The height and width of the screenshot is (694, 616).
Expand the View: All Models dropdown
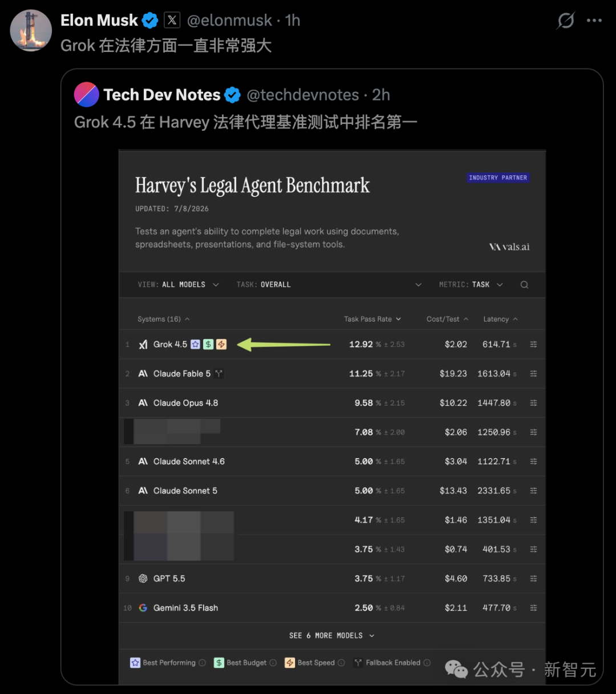click(x=179, y=285)
